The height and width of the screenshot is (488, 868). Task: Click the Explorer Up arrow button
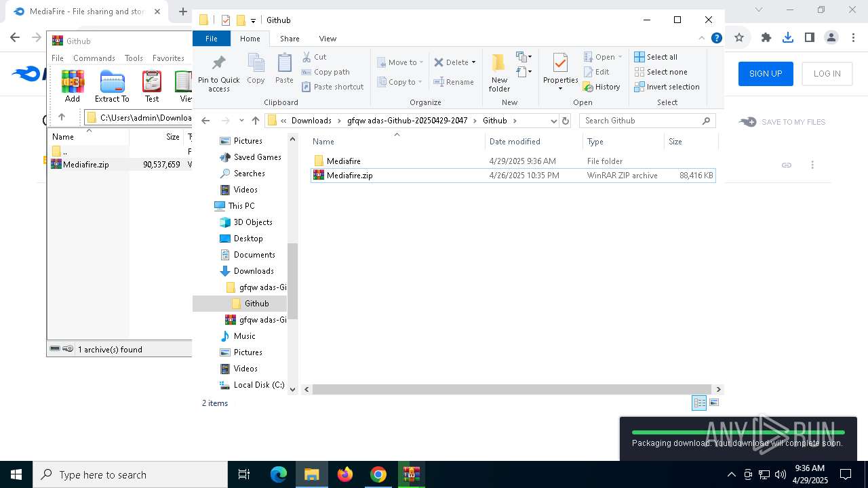(255, 121)
